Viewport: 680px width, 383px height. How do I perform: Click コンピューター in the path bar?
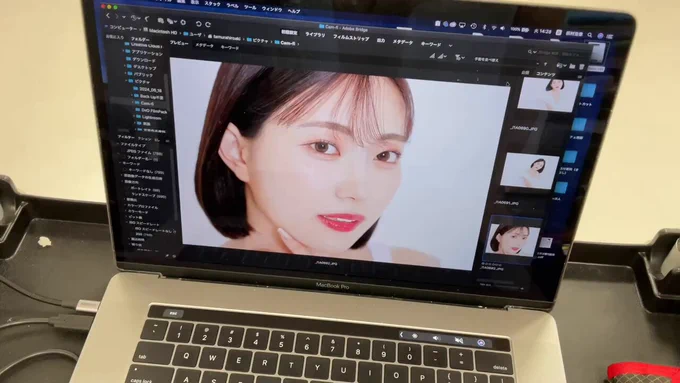click(123, 28)
